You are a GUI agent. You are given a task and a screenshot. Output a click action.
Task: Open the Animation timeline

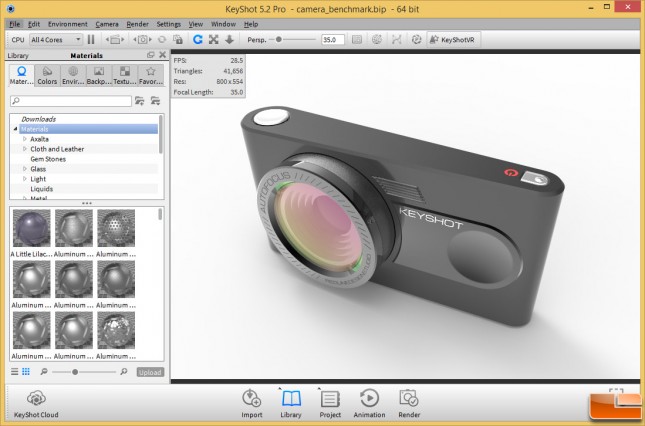click(369, 404)
